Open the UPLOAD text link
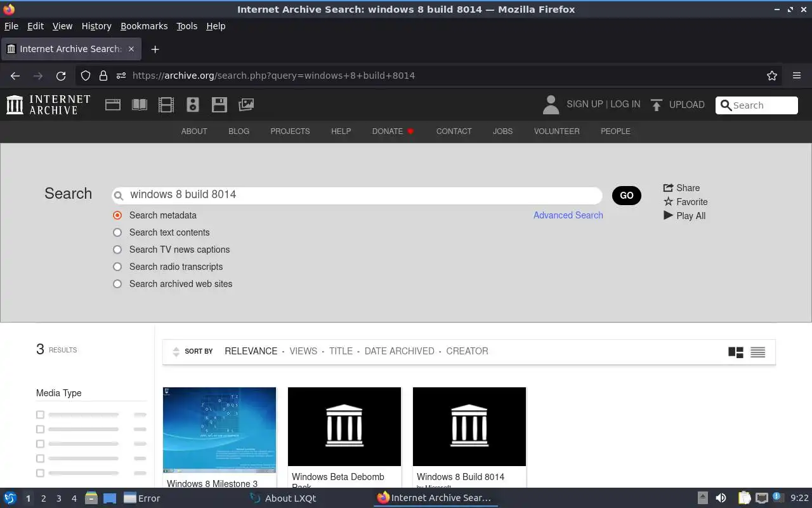Image resolution: width=812 pixels, height=508 pixels. (687, 105)
